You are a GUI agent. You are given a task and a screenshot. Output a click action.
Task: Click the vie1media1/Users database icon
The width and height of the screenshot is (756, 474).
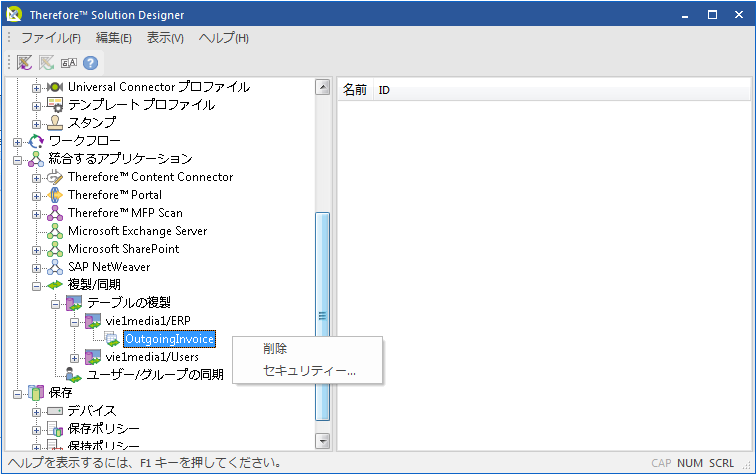click(93, 357)
